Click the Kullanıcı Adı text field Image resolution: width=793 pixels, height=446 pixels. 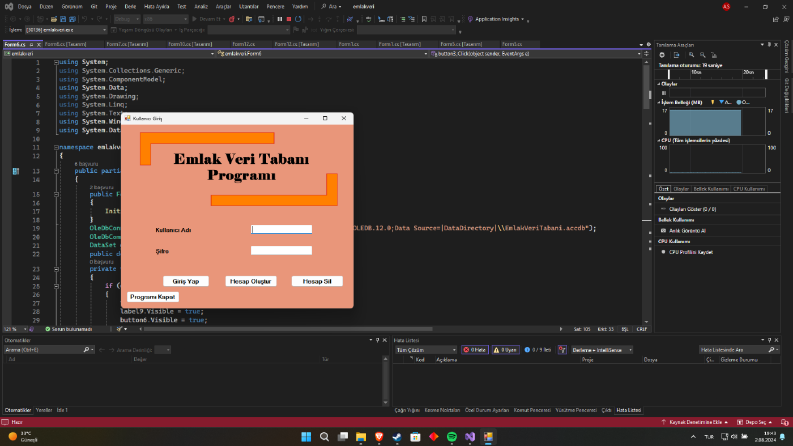(281, 230)
